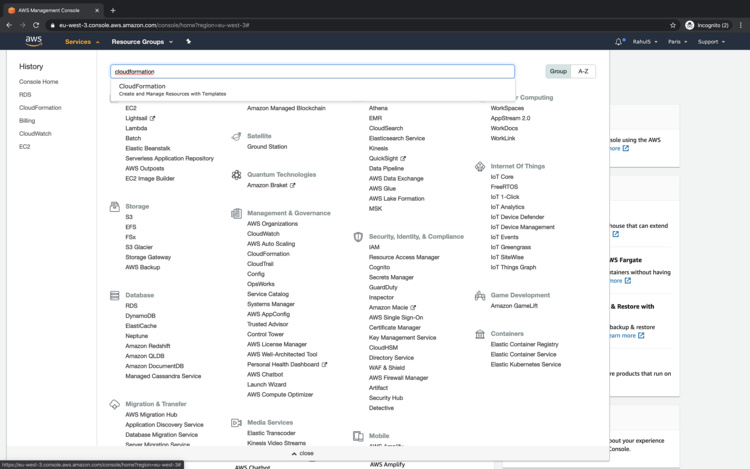Open the notifications bell icon

pos(619,42)
